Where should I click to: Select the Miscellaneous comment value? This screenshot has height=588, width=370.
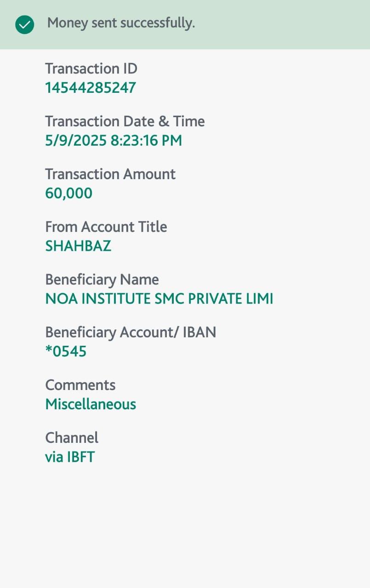tap(91, 405)
